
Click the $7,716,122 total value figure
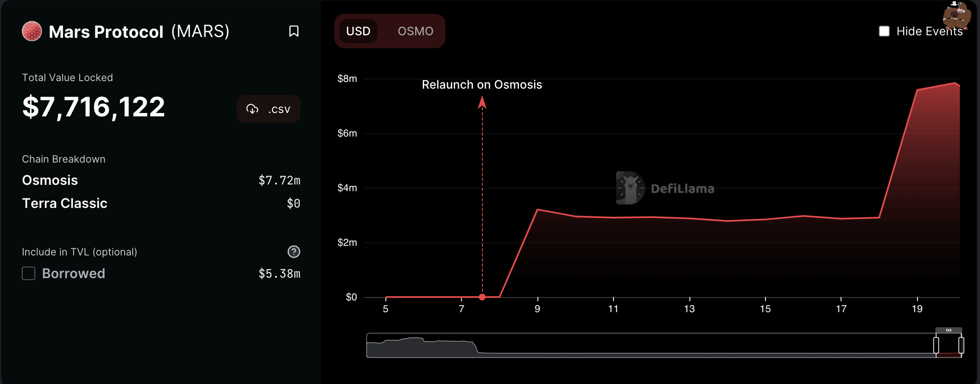tap(94, 107)
